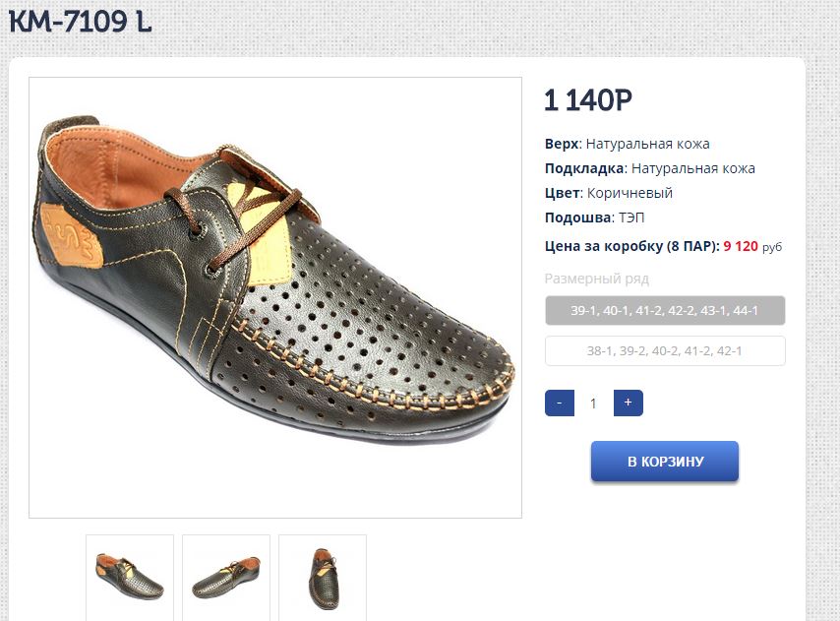This screenshot has height=621, width=840.
Task: Click the quantity input field
Action: click(593, 404)
